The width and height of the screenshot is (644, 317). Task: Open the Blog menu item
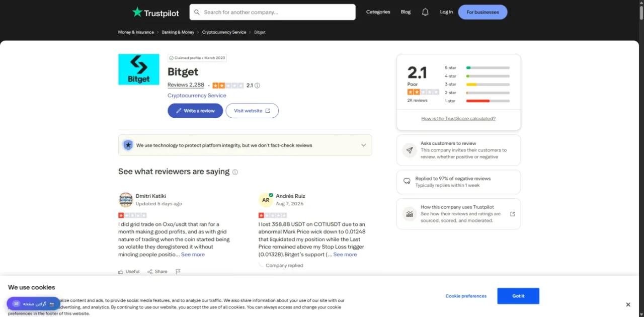(406, 12)
